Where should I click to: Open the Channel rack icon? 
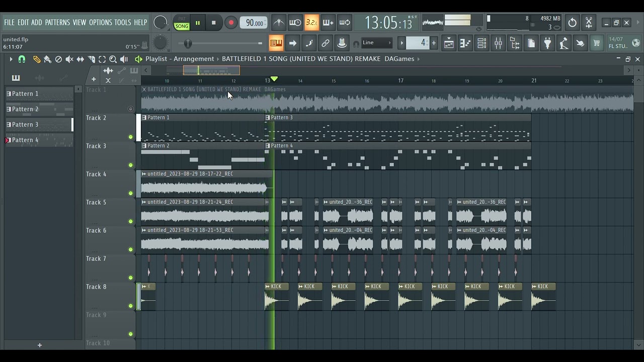[481, 43]
